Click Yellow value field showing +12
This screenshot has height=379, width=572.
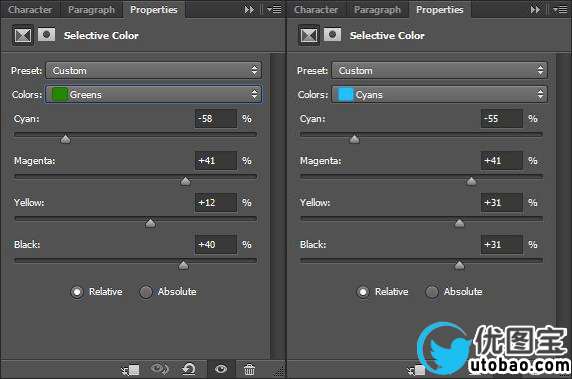pyautogui.click(x=216, y=202)
